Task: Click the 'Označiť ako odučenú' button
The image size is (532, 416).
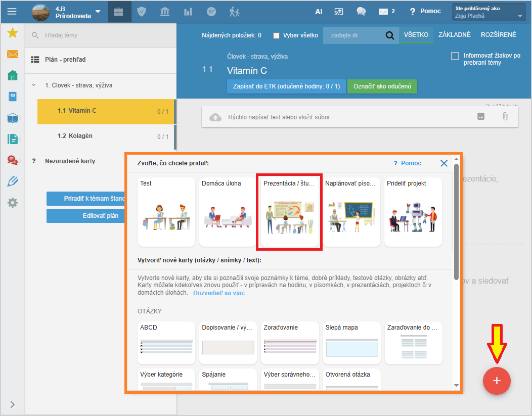Action: [x=382, y=86]
